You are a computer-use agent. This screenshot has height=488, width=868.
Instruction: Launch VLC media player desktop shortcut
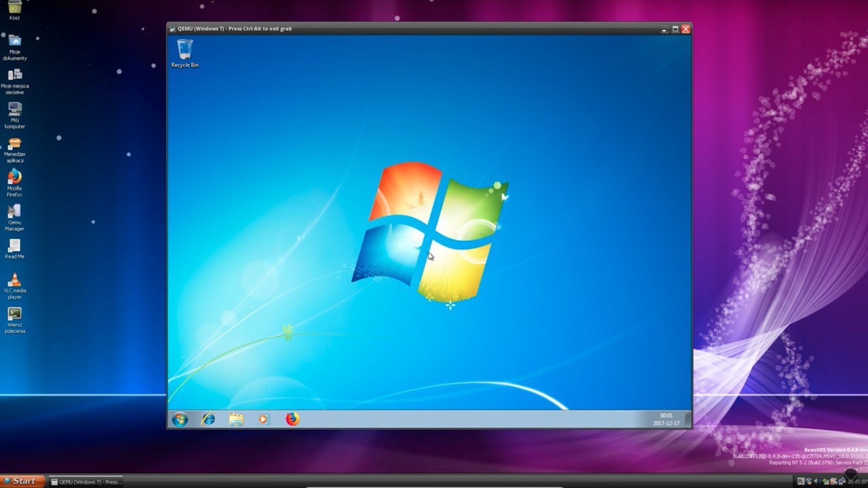(x=14, y=286)
